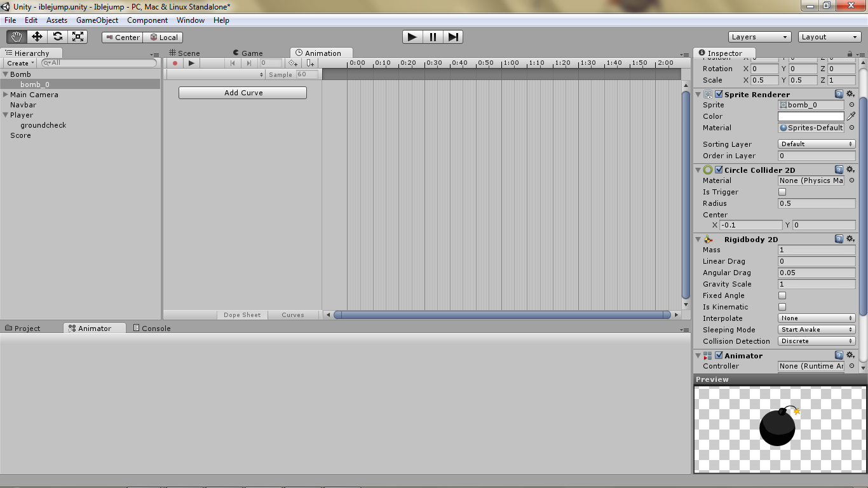
Task: Open the File menu
Action: pyautogui.click(x=10, y=20)
